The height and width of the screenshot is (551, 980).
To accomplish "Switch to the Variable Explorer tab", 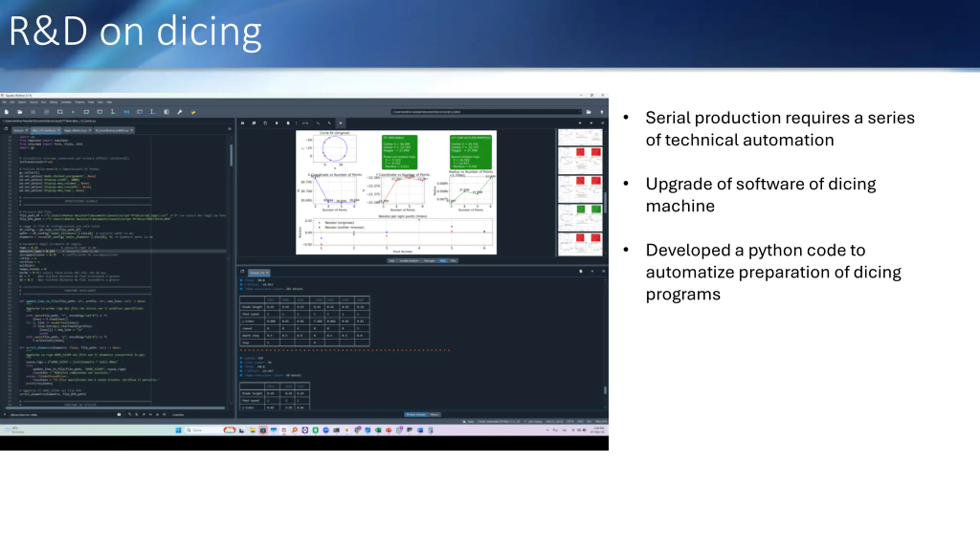I will tap(409, 261).
